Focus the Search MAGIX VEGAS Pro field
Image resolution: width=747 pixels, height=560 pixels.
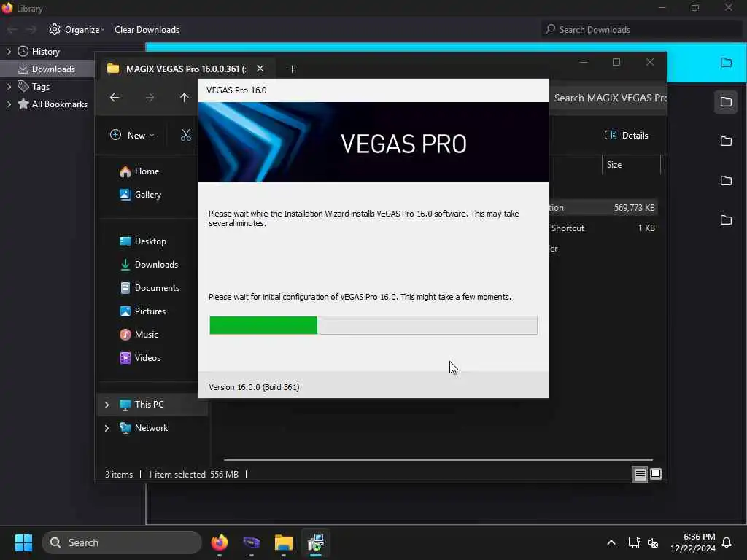click(608, 98)
